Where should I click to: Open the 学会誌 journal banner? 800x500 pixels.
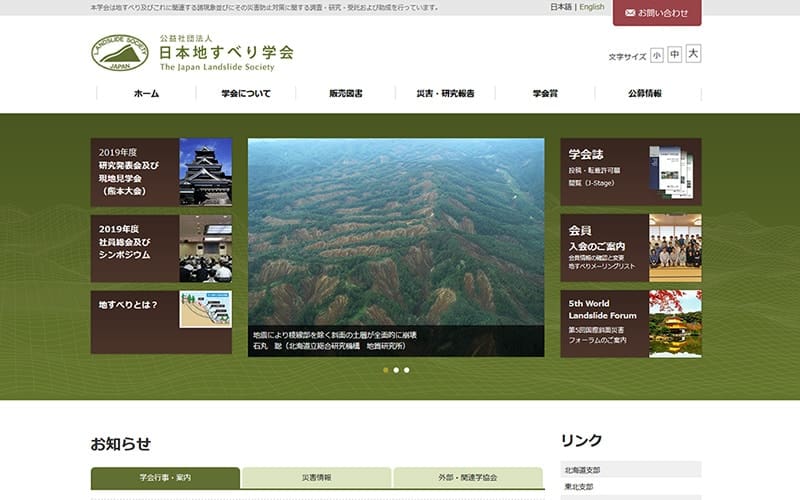tap(631, 172)
